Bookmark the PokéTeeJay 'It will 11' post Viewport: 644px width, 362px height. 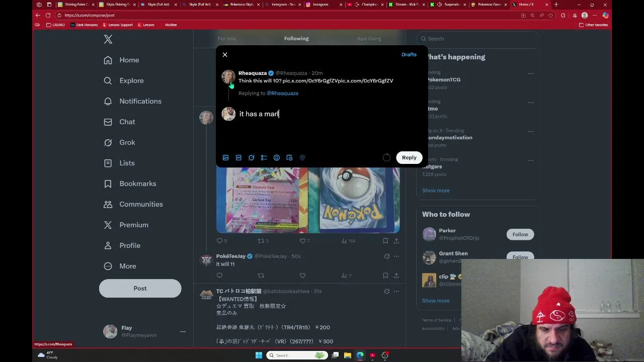pos(385,276)
